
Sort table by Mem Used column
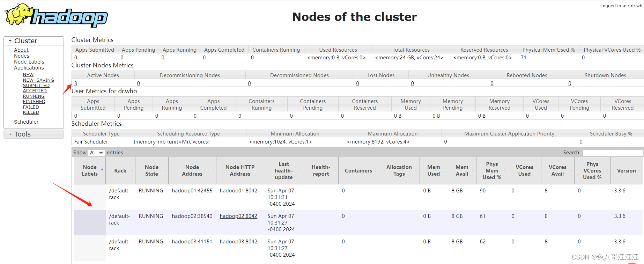[x=434, y=170]
